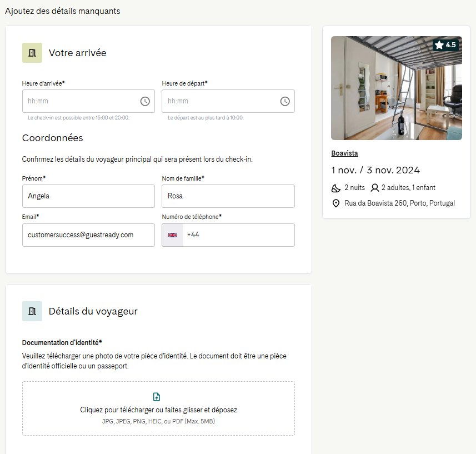476x454 pixels.
Task: Click the 'Numéro de téléphone' label
Action: [x=192, y=217]
